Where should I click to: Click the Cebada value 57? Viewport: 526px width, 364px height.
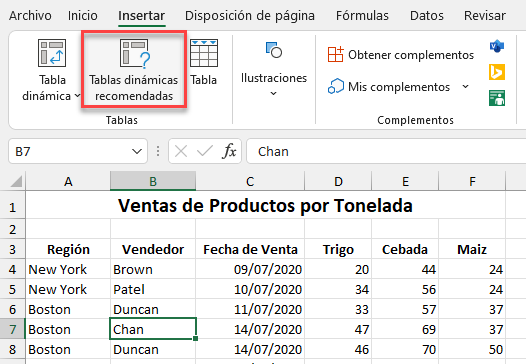405,309
